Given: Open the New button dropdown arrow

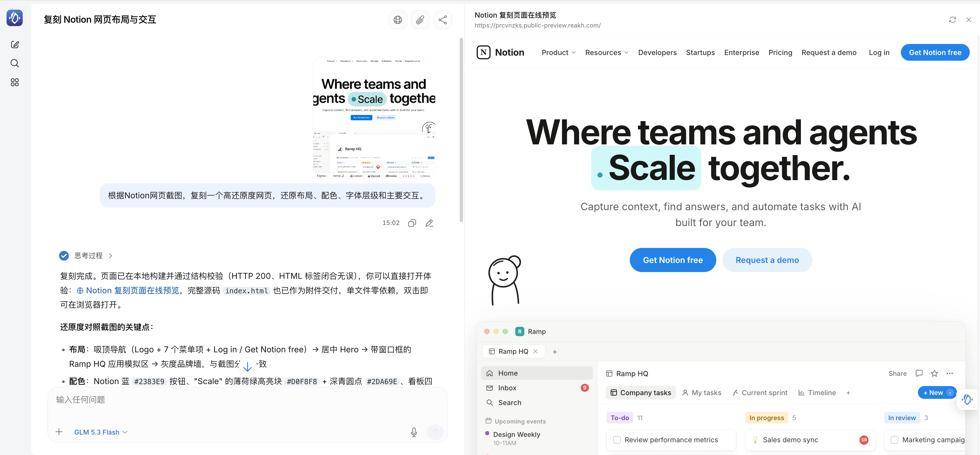Looking at the screenshot, I should (x=950, y=393).
